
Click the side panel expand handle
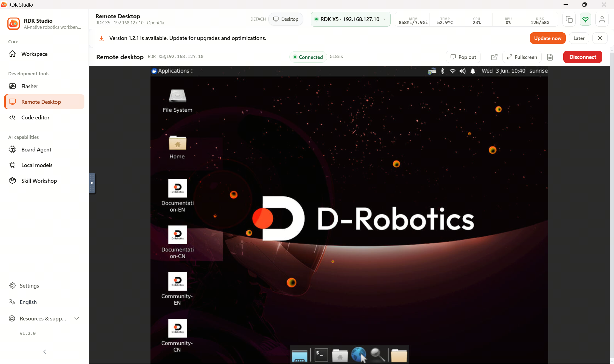click(x=92, y=183)
